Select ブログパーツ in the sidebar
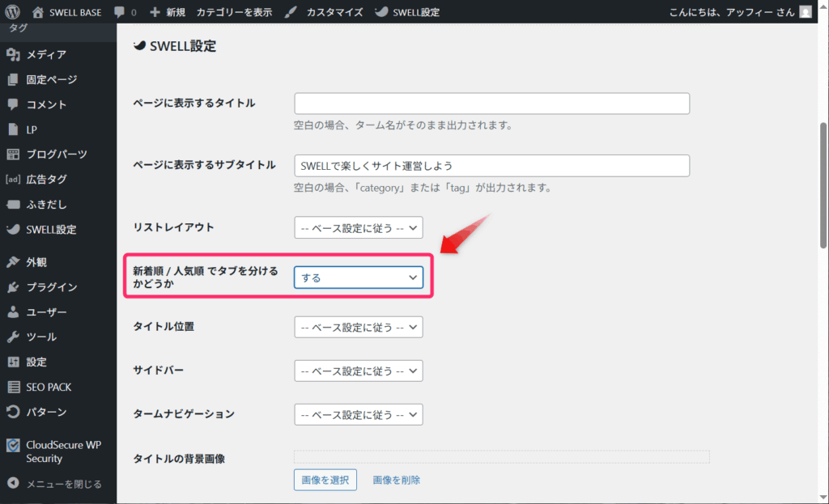Image resolution: width=829 pixels, height=504 pixels. click(57, 155)
